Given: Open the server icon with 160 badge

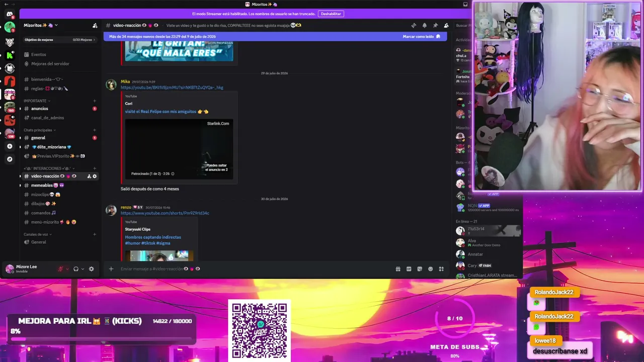Looking at the screenshot, I should [x=10, y=107].
